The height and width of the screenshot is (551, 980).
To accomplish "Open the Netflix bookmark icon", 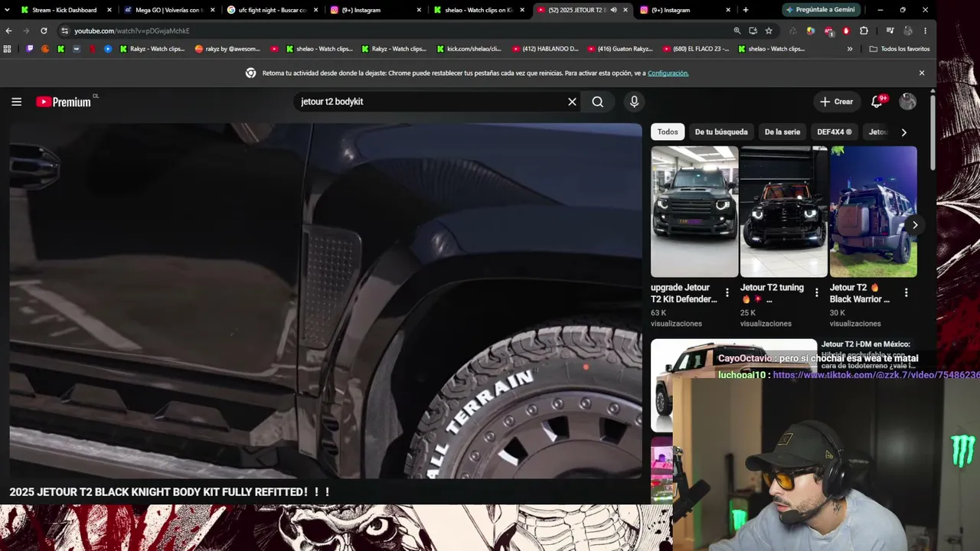I will [x=93, y=49].
